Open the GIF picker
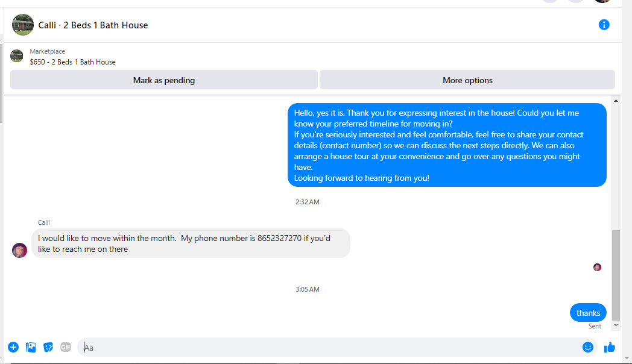The image size is (632, 364). (66, 347)
